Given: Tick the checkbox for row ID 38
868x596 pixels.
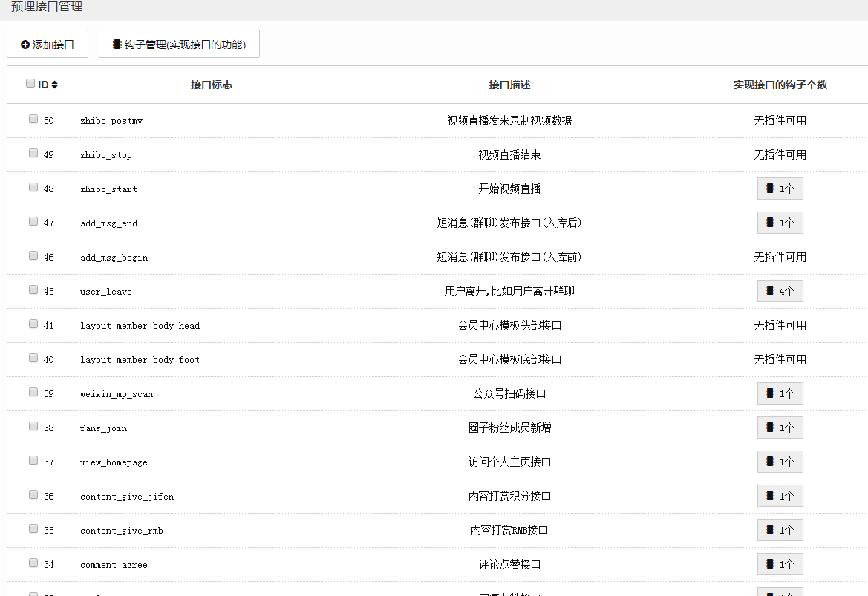Looking at the screenshot, I should [33, 426].
